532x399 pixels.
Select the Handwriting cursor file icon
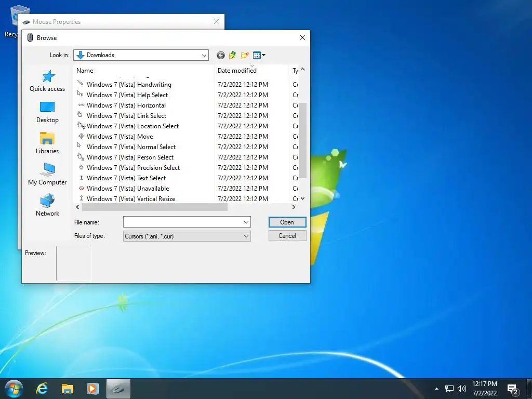[81, 84]
